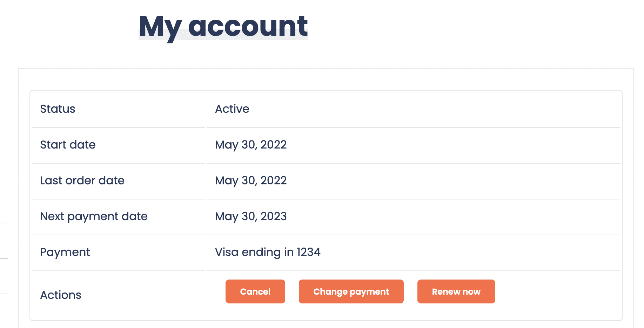Click the Cancel subscription button
Viewport: 644px width, 328px height.
coord(255,291)
